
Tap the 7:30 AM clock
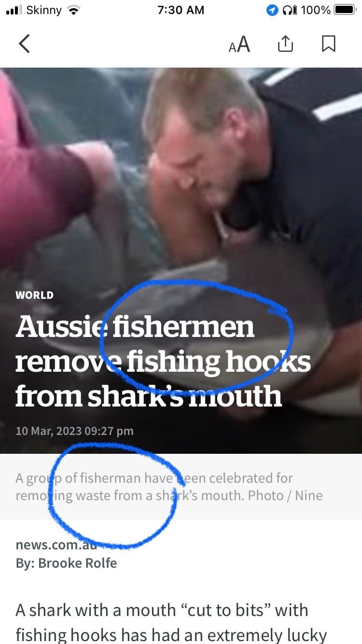pos(181,10)
